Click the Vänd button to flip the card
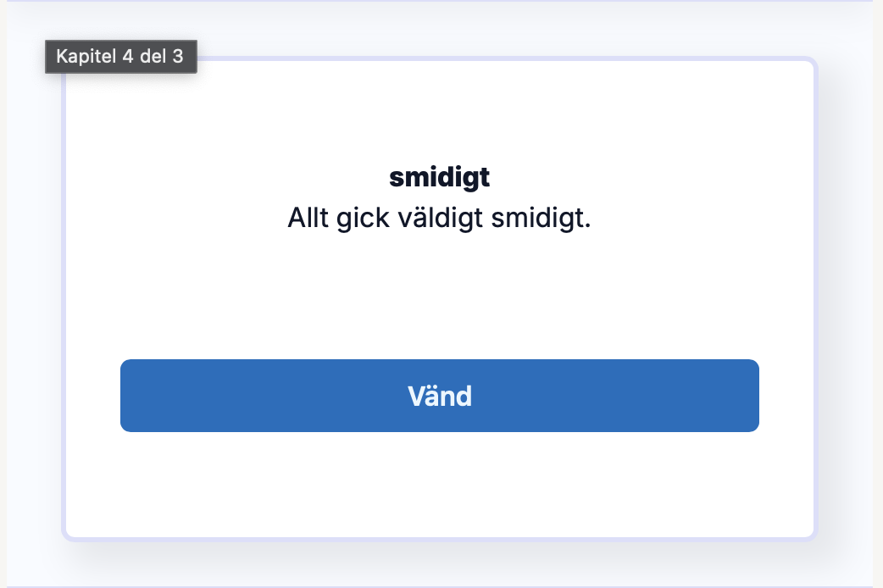The image size is (883, 588). (x=439, y=396)
